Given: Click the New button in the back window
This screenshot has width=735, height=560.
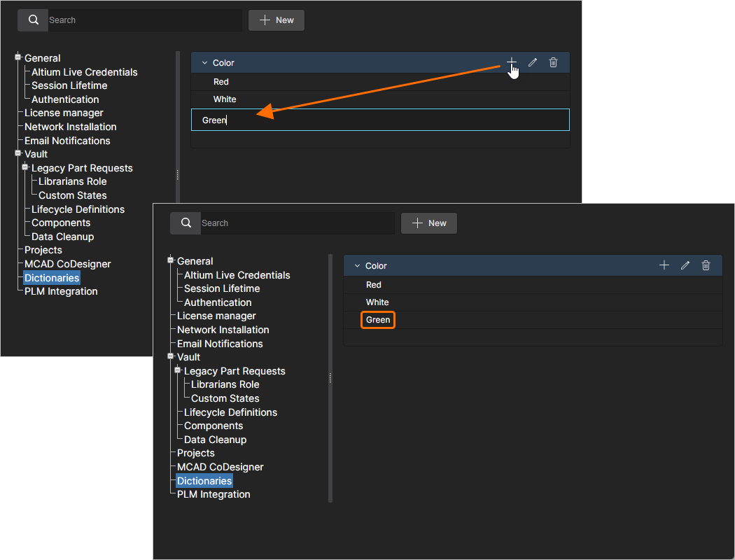Looking at the screenshot, I should [x=276, y=20].
